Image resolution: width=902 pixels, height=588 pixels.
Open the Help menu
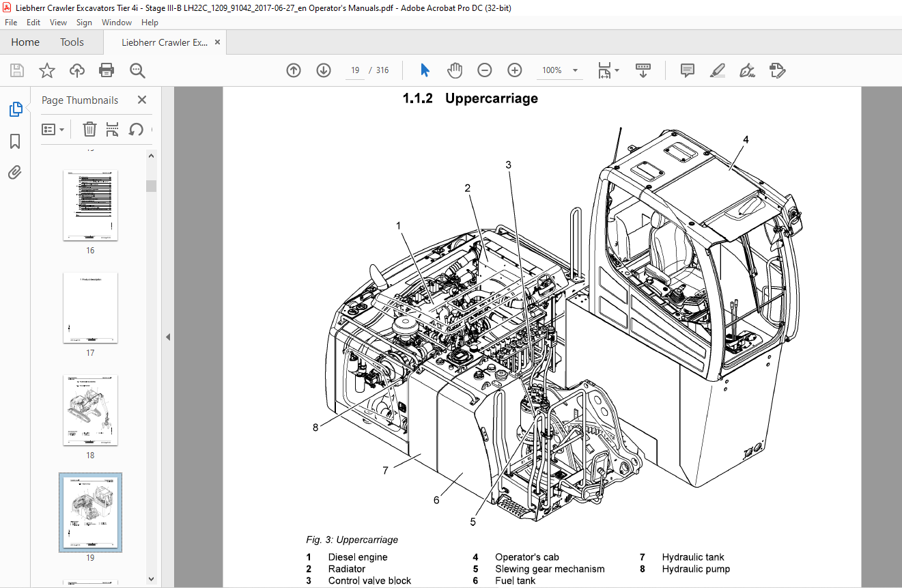click(150, 23)
